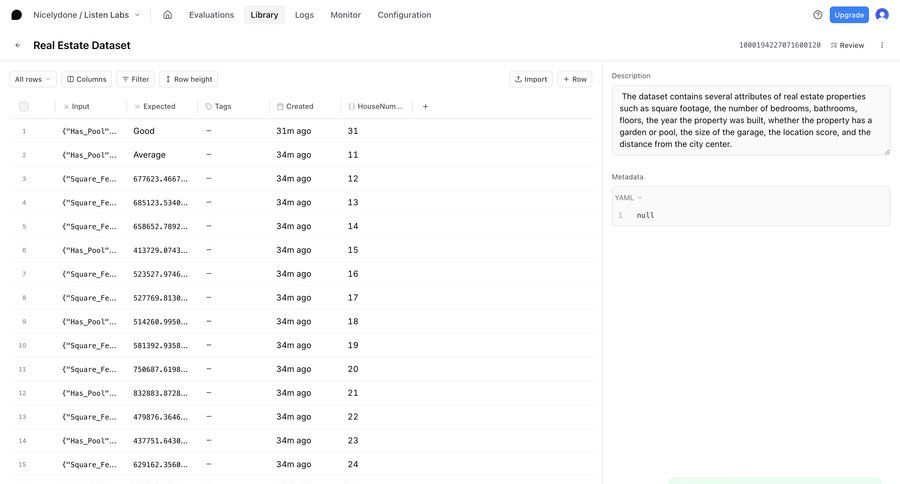Open the Columns visibility button
900x484 pixels.
tap(87, 79)
